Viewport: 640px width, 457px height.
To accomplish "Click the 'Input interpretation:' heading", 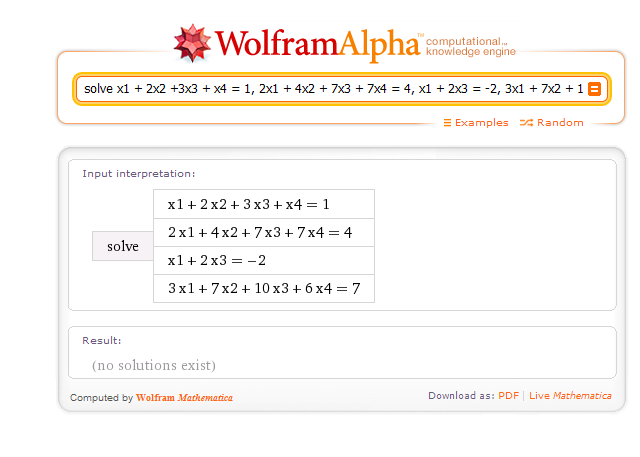I will [x=139, y=174].
